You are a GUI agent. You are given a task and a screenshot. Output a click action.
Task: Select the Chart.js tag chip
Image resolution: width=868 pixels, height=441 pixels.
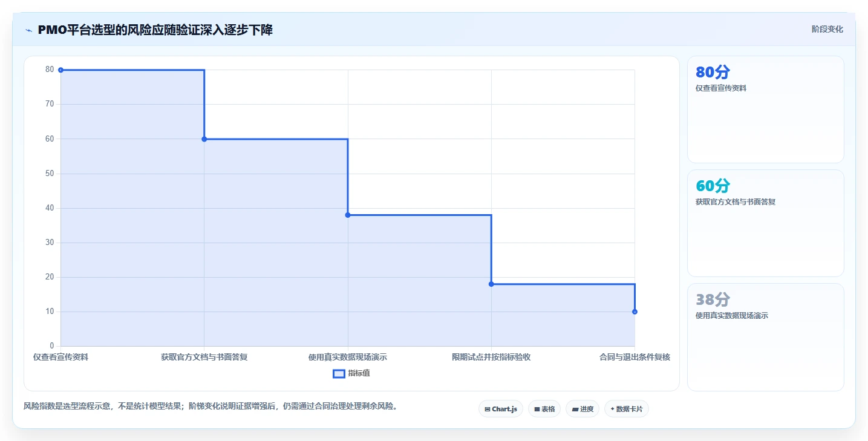(500, 409)
